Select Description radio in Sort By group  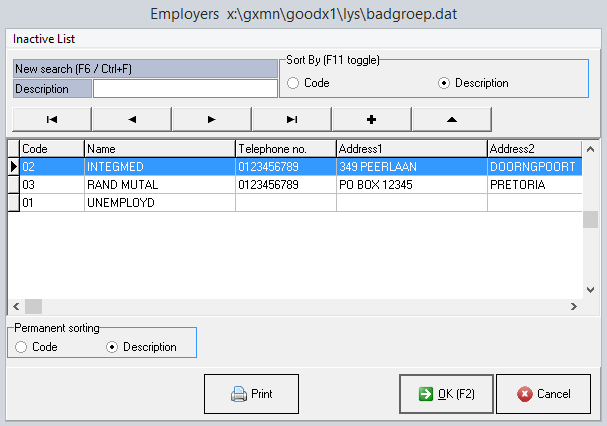click(x=444, y=83)
